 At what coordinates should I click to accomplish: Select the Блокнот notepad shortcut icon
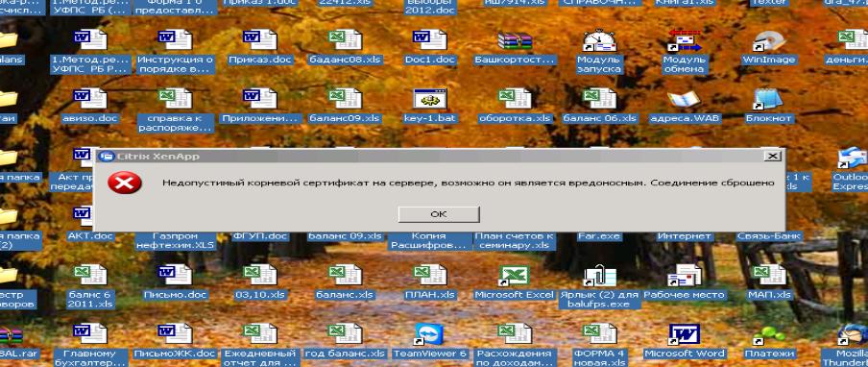click(x=768, y=99)
